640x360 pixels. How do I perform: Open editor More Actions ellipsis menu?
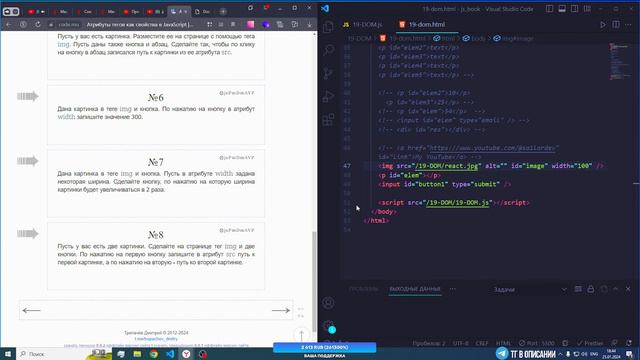pos(628,24)
